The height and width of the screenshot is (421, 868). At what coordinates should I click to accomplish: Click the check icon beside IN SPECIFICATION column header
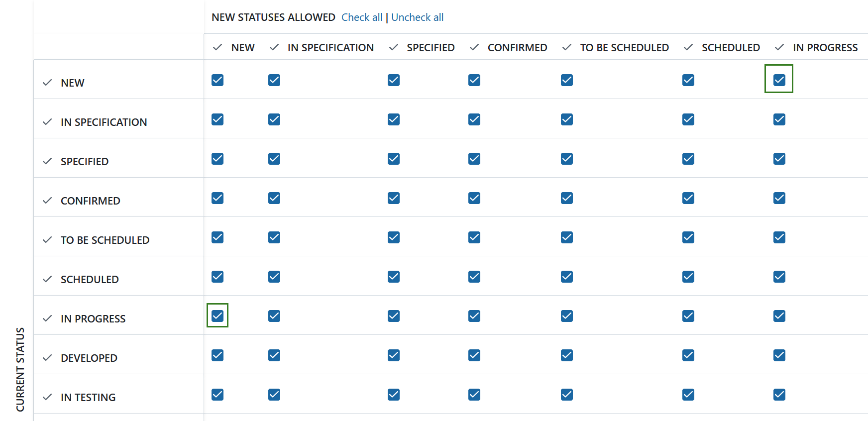click(274, 47)
